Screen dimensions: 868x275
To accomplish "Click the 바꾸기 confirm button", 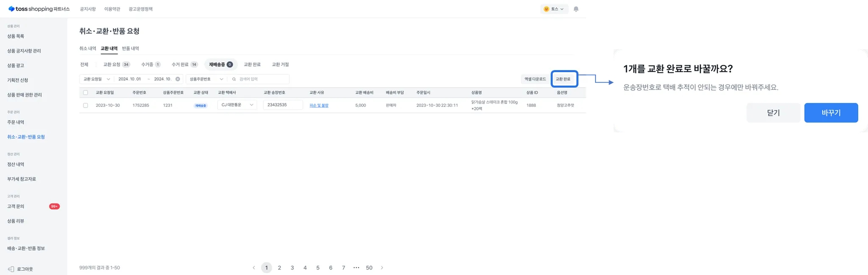I will [831, 113].
